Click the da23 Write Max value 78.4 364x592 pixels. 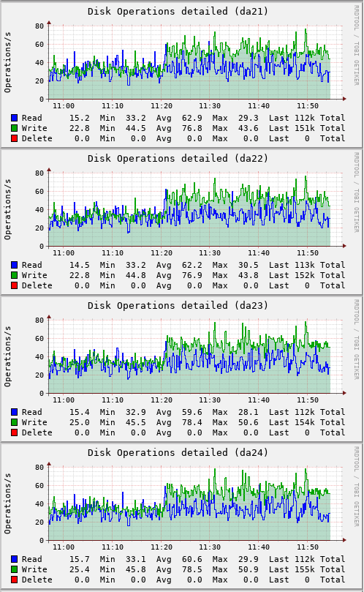192,422
